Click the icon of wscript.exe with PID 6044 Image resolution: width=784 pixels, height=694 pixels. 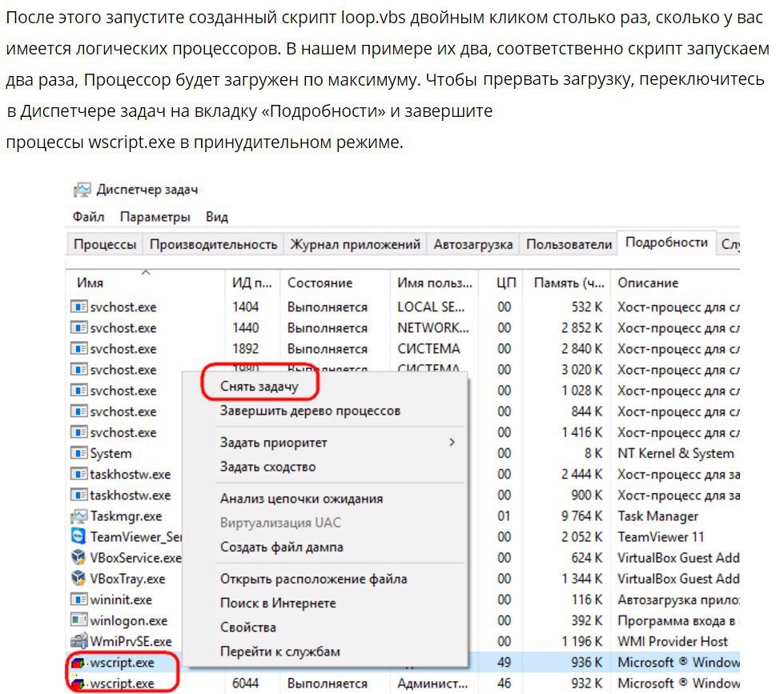[x=79, y=684]
